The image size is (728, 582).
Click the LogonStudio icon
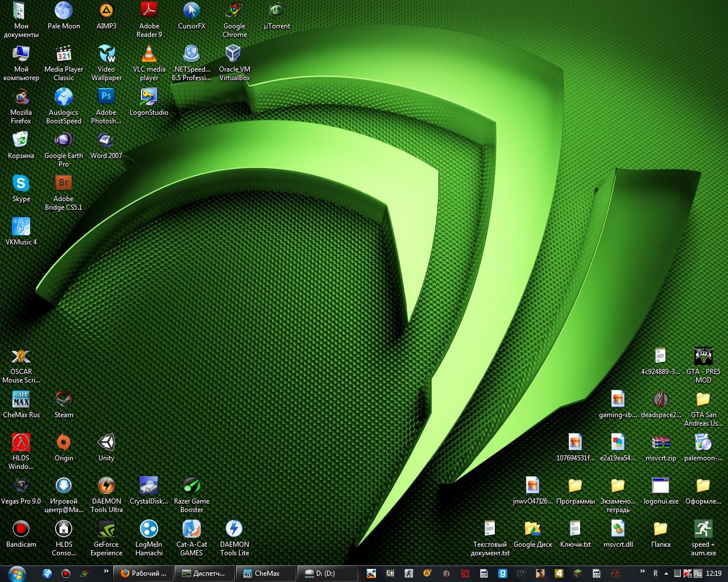tap(149, 102)
